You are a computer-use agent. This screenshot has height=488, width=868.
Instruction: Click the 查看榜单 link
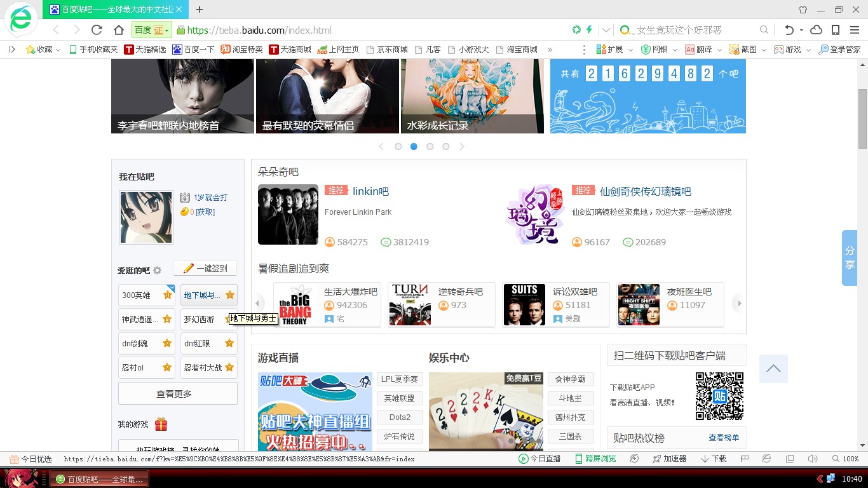[x=724, y=438]
